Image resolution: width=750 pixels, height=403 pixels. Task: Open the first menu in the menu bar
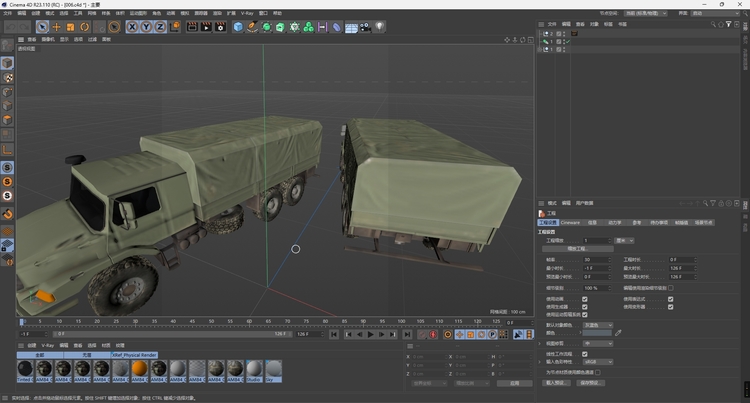(x=7, y=13)
